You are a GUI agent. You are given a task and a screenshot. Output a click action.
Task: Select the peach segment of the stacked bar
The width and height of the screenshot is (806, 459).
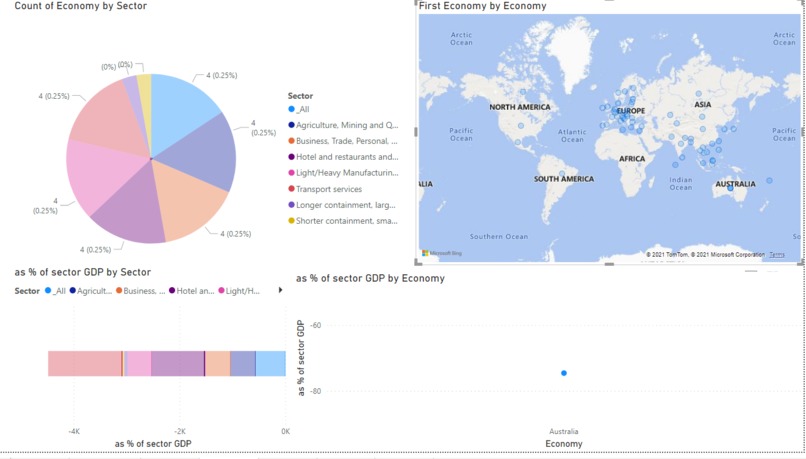(x=218, y=363)
